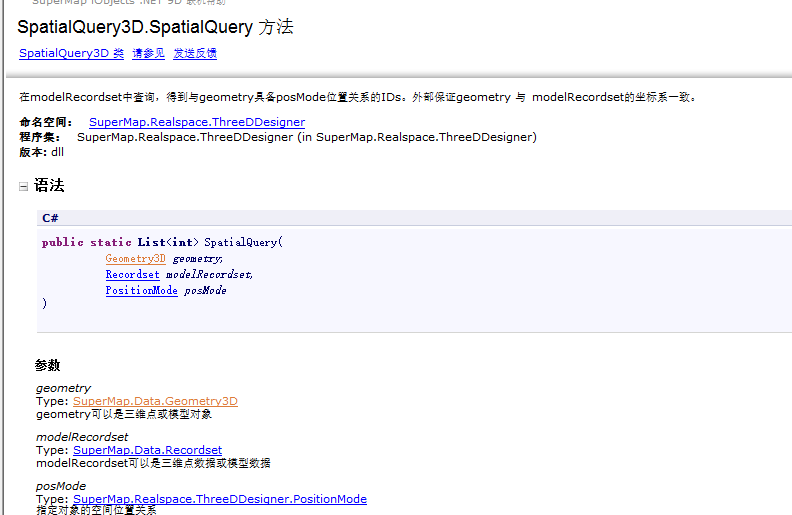Click the 参数 heading
792x515 pixels.
coord(47,365)
